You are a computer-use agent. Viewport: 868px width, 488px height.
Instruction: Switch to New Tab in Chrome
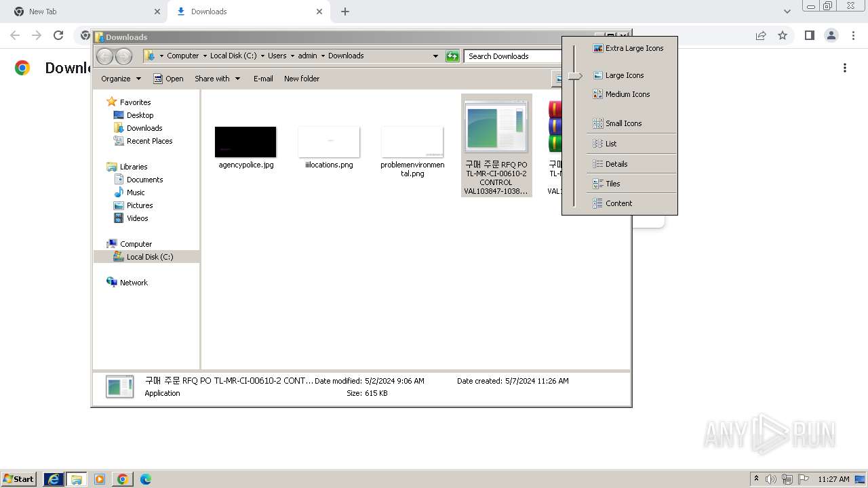point(83,12)
